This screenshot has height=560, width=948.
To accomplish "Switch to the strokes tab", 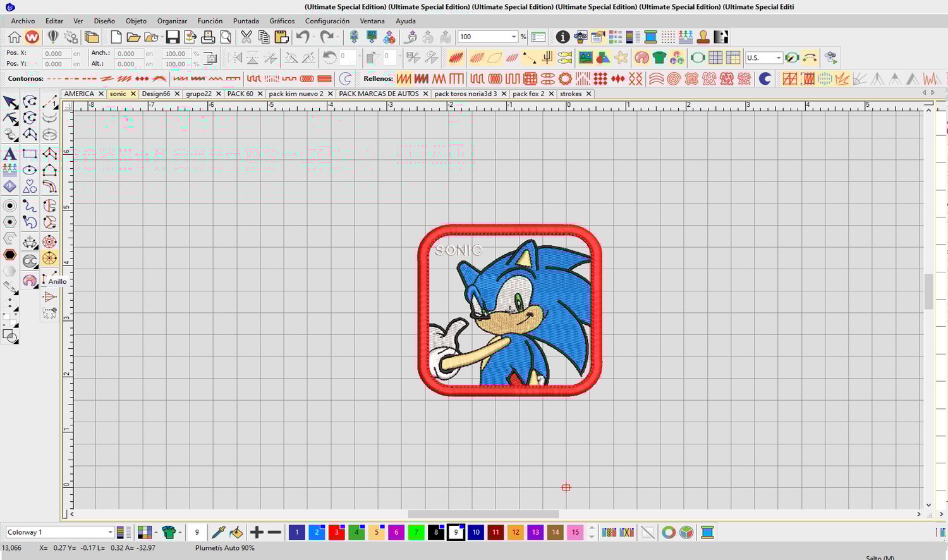I will 571,94.
